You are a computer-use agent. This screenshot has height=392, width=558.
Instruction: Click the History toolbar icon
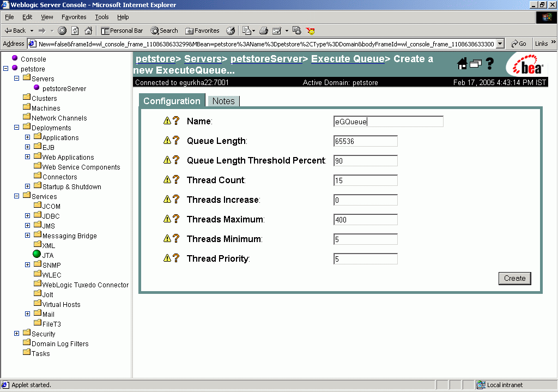pos(231,31)
